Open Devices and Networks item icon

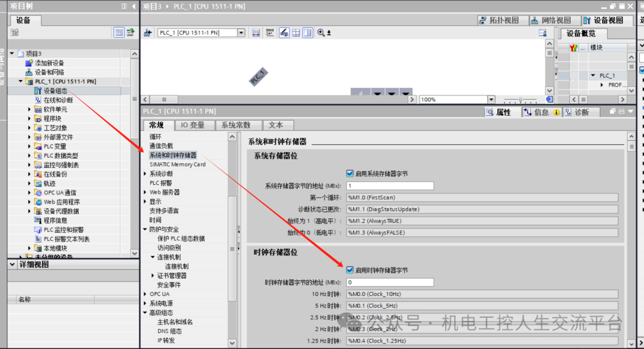coord(29,72)
